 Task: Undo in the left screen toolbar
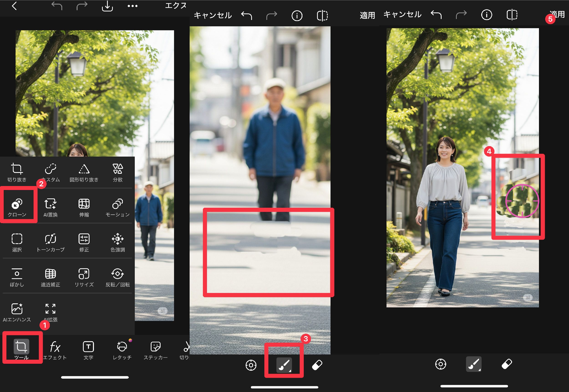[x=57, y=6]
